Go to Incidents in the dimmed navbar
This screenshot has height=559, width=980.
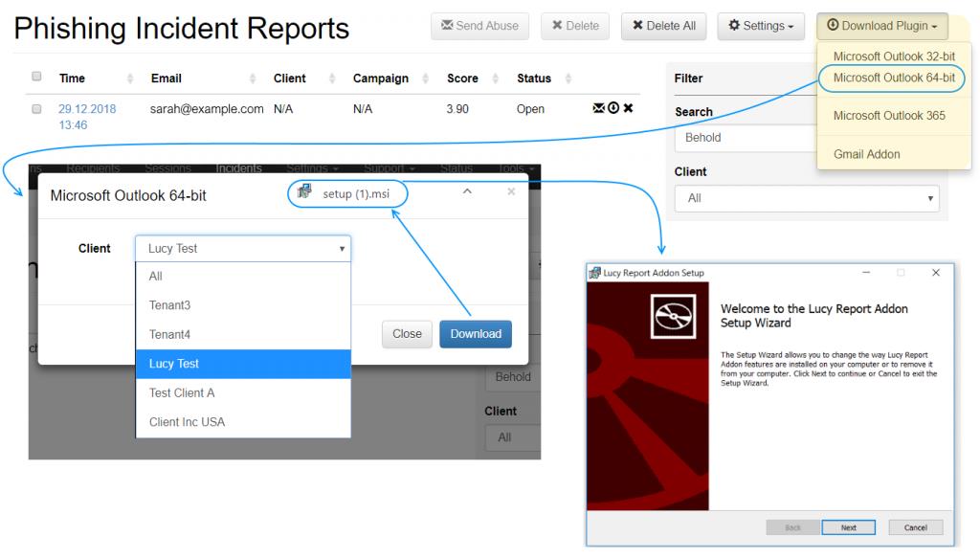click(238, 168)
